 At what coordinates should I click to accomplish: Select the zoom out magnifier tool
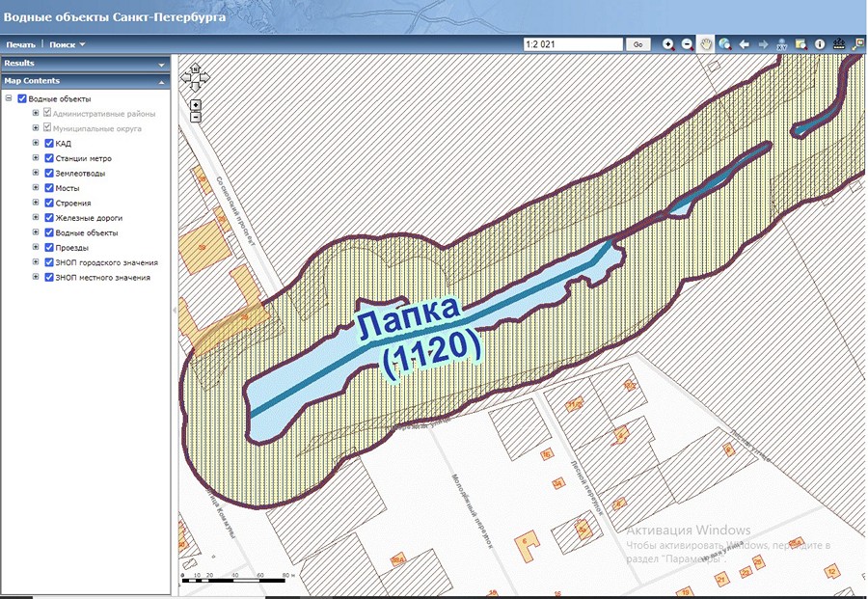(687, 44)
